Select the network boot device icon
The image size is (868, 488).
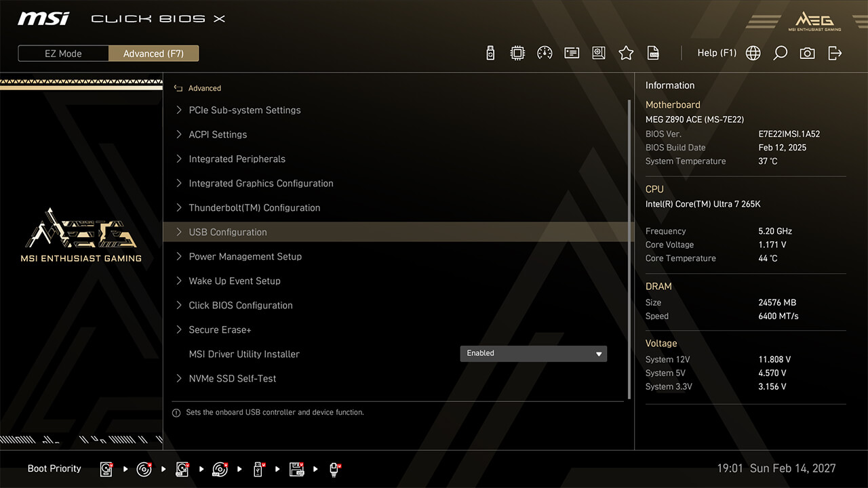click(335, 469)
